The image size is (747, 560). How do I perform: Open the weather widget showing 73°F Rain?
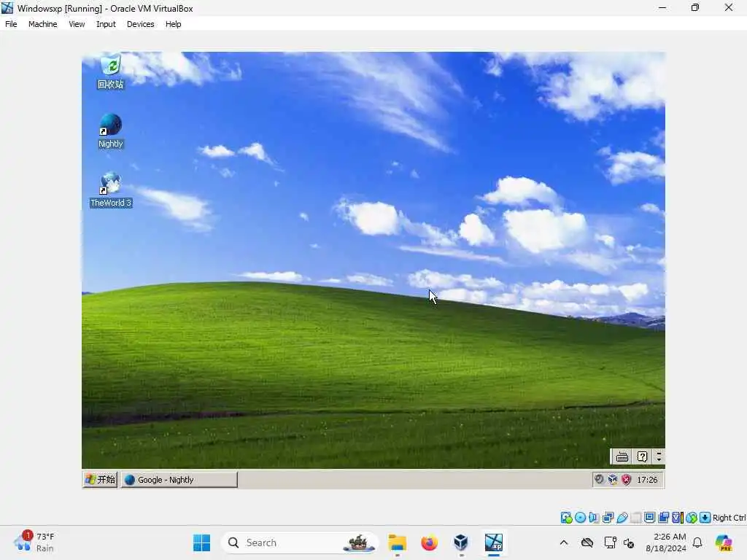pos(34,542)
